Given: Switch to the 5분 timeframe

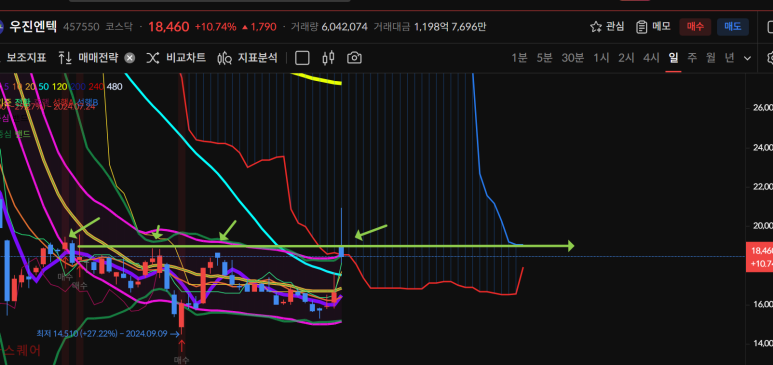Looking at the screenshot, I should coord(544,58).
